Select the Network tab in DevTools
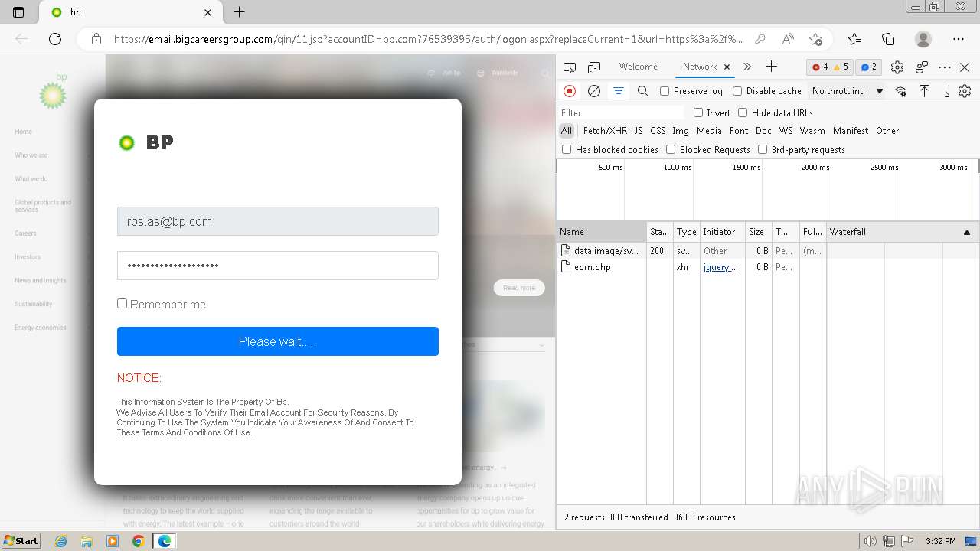Screen dimensions: 980x551 pyautogui.click(x=700, y=67)
